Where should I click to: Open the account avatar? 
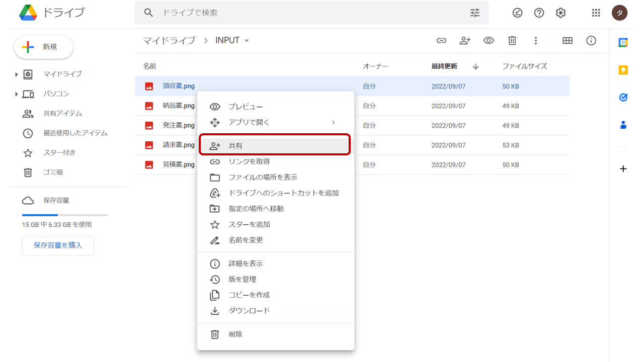coord(619,13)
